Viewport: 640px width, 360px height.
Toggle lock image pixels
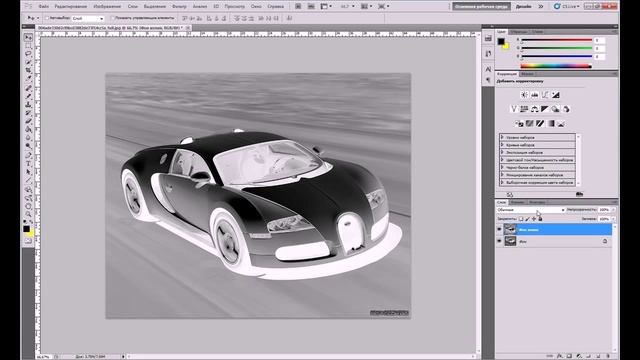527,219
